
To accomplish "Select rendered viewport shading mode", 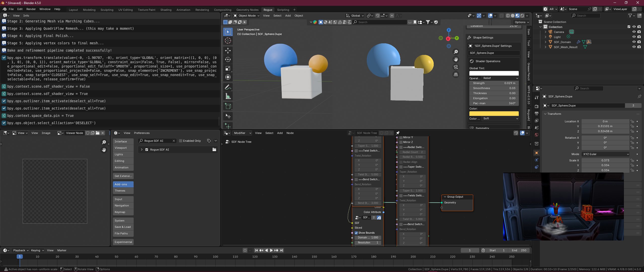I will (522, 16).
